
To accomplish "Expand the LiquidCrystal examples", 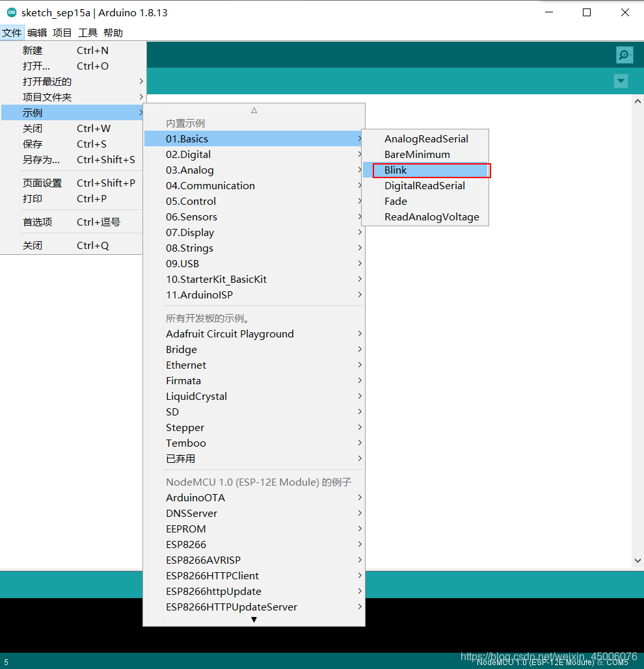I will point(254,397).
